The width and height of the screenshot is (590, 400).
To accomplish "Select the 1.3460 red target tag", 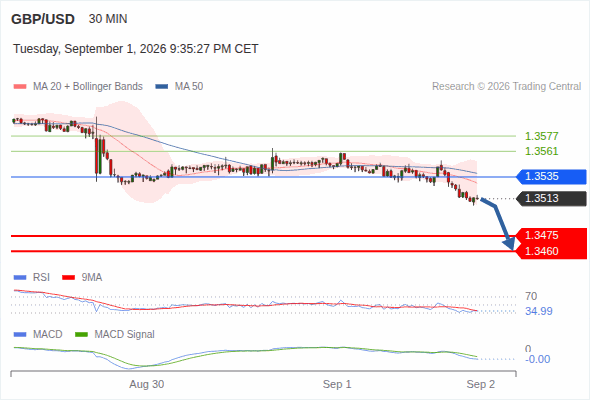I will [x=551, y=251].
